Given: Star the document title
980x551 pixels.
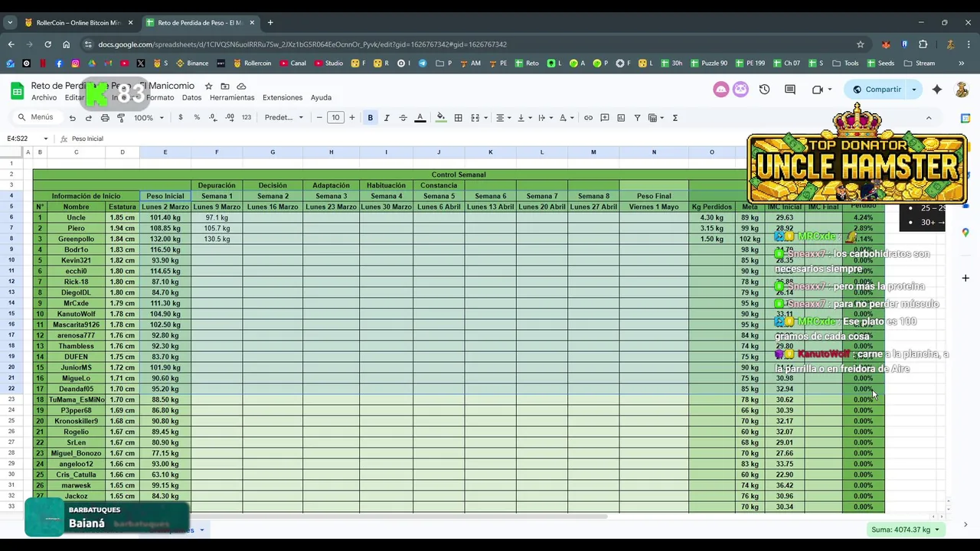Looking at the screenshot, I should point(208,86).
